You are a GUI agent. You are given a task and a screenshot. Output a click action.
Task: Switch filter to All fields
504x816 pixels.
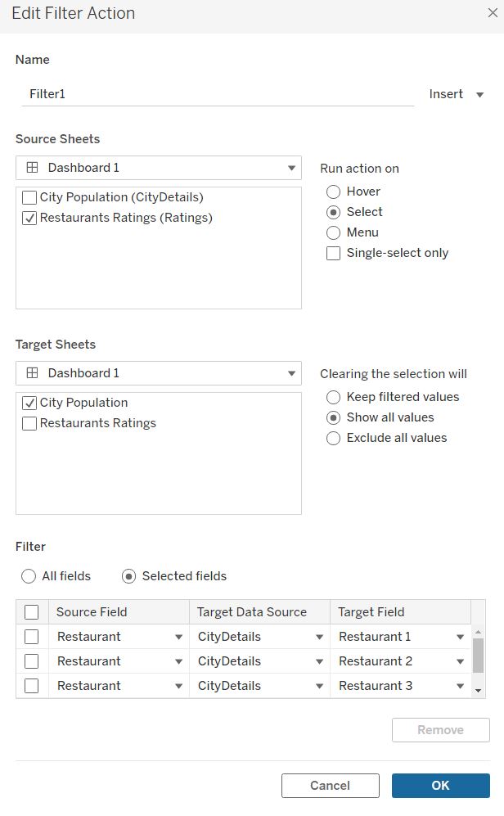coord(29,576)
